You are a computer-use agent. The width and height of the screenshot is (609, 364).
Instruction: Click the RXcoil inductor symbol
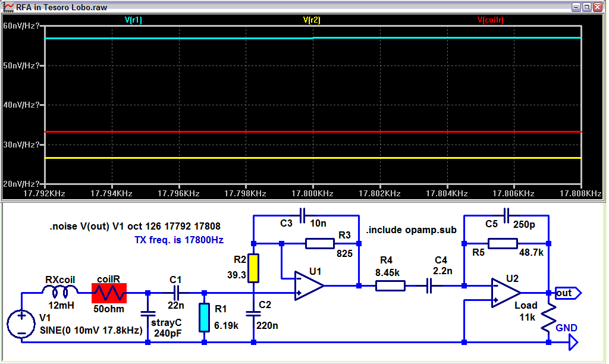click(61, 291)
